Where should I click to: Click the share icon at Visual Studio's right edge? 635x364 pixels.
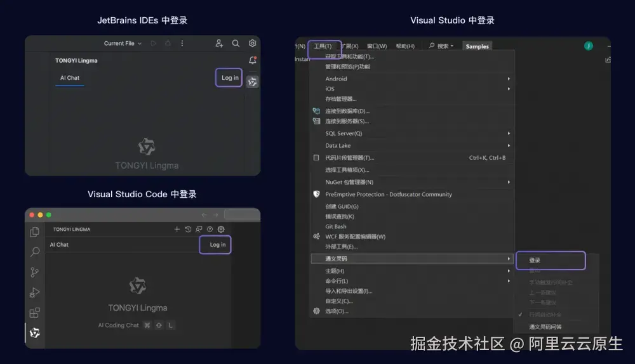click(608, 60)
